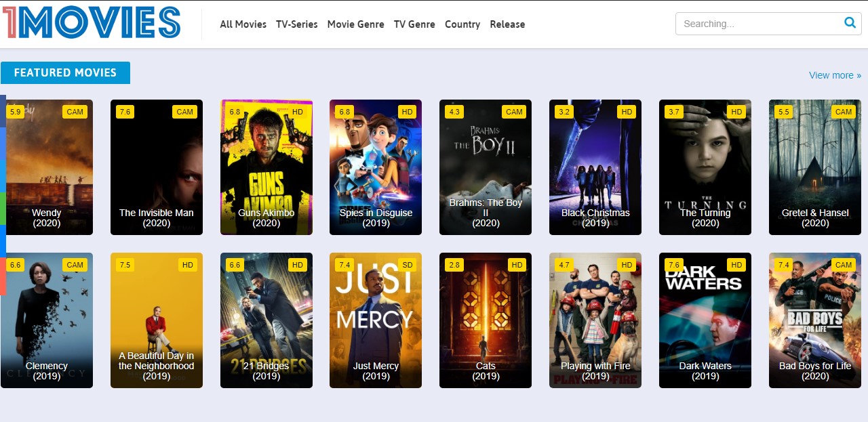Click the CAM badge on Clemency

pyautogui.click(x=75, y=265)
